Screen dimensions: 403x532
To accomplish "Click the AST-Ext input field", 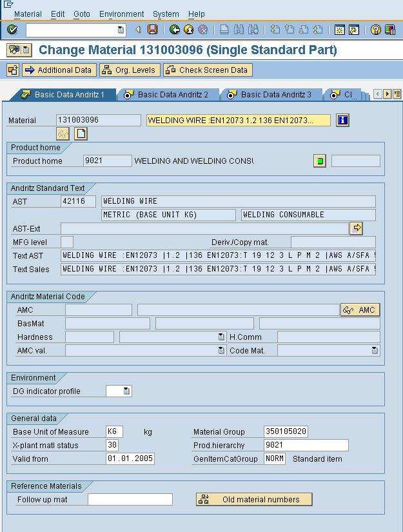I will [204, 228].
